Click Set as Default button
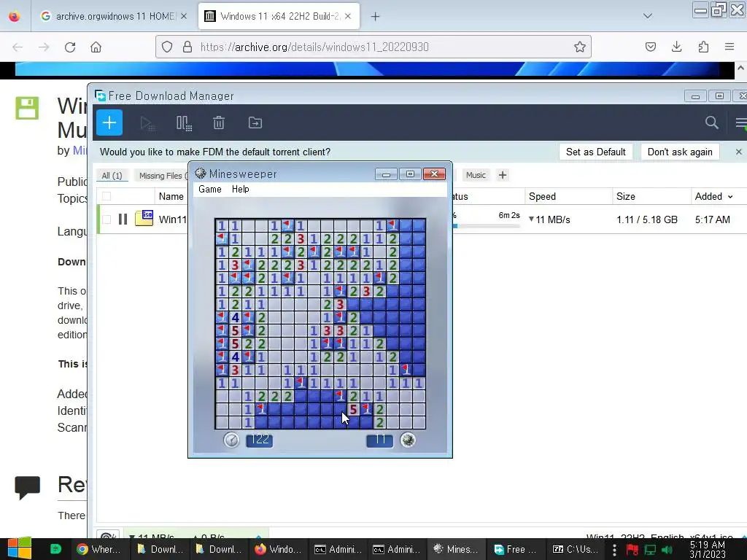The height and width of the screenshot is (560, 747). 595,152
